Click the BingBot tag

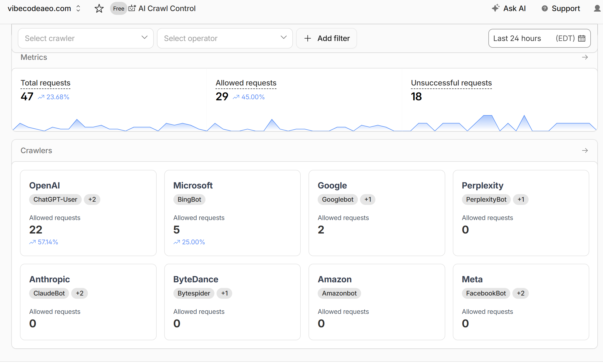pos(189,200)
